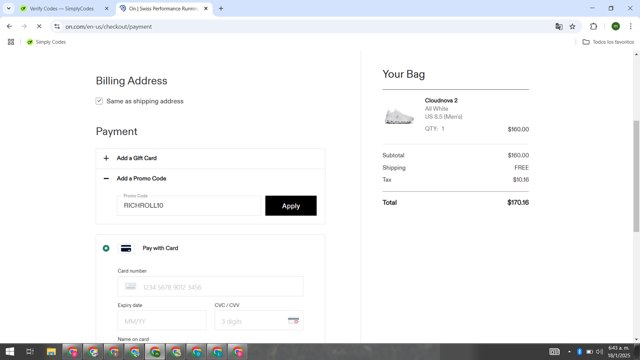Viewport: 640px width, 360px height.
Task: Open the extensions puzzle icon
Action: [x=593, y=27]
